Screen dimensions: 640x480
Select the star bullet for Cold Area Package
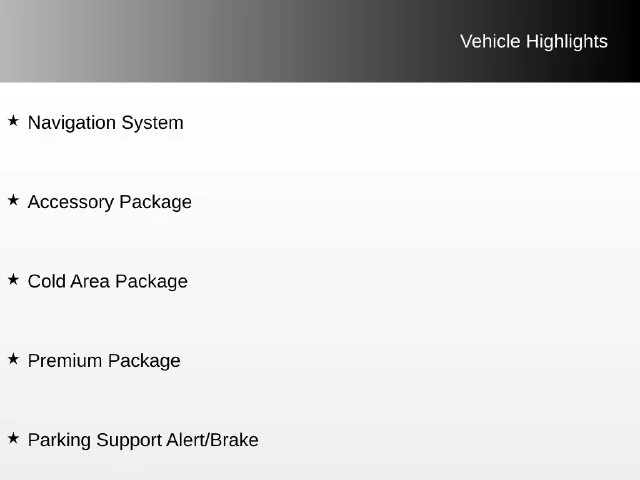(x=13, y=280)
